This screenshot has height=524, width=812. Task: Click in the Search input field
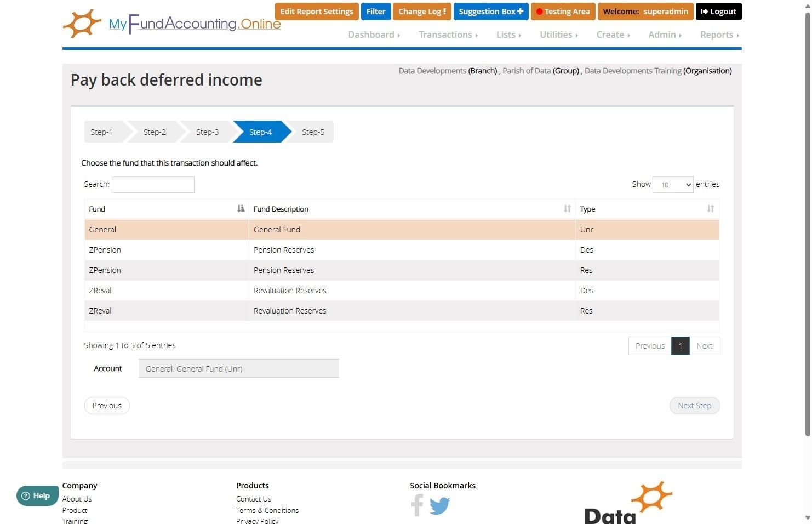click(153, 185)
